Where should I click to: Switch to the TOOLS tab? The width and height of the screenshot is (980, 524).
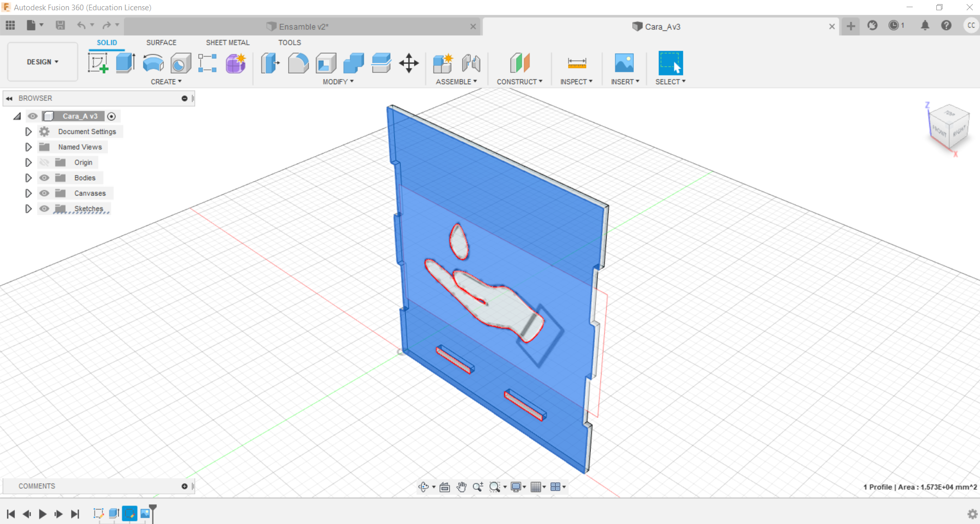(290, 43)
